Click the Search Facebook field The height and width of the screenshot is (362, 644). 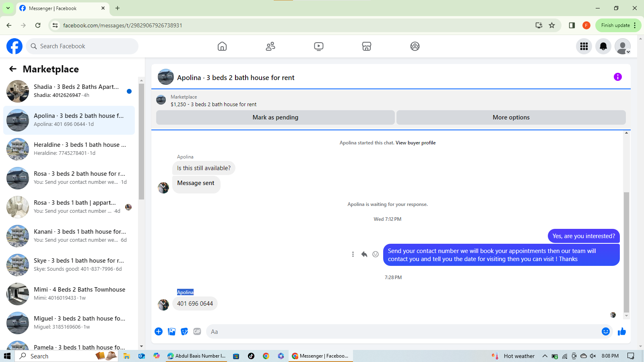click(82, 46)
